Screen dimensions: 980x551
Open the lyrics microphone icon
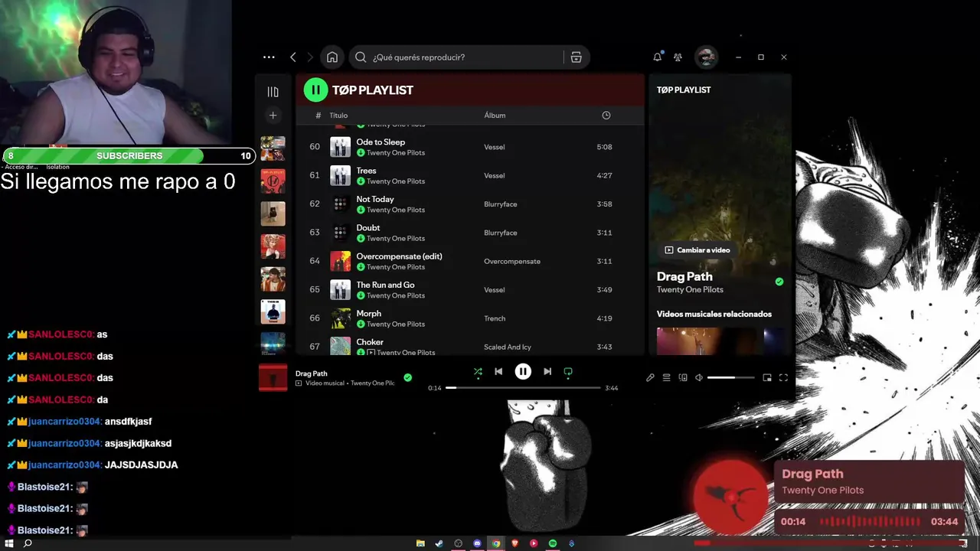pos(650,377)
